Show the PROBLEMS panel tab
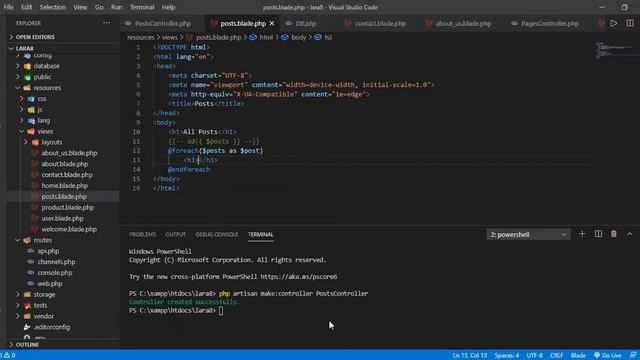Viewport: 640px width, 360px height. click(142, 234)
